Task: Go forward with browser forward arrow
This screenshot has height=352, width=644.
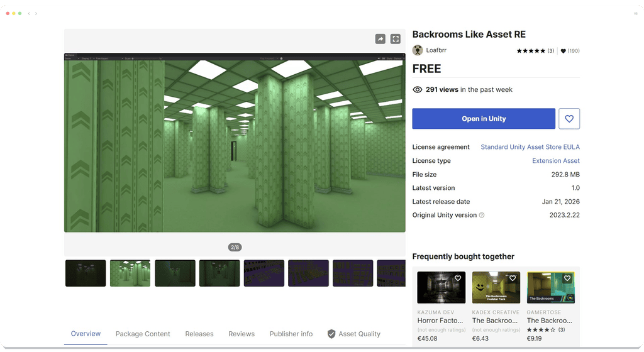Action: [36, 14]
